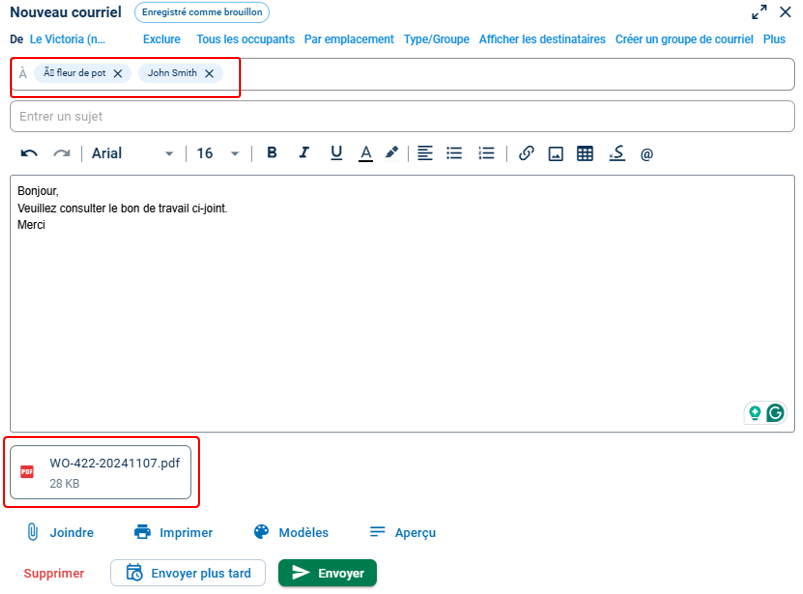Open the Plus options

774,39
